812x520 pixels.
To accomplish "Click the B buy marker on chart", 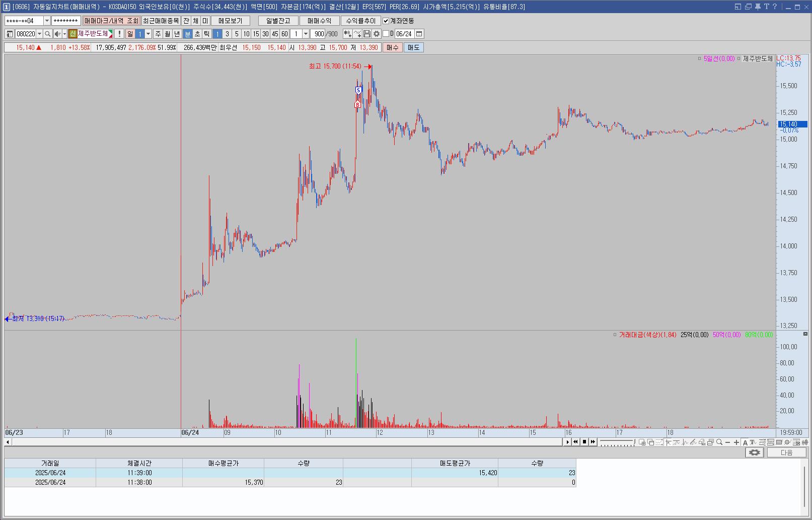I will pos(357,104).
